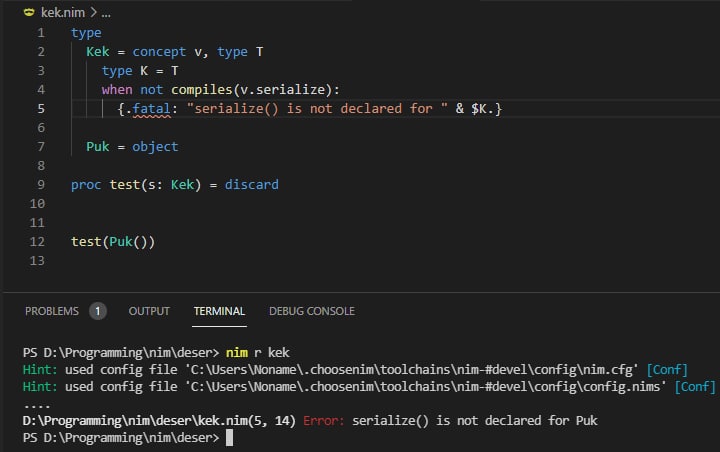The width and height of the screenshot is (720, 452).
Task: Open the breadcrumb ellipsis symbol list
Action: point(106,13)
